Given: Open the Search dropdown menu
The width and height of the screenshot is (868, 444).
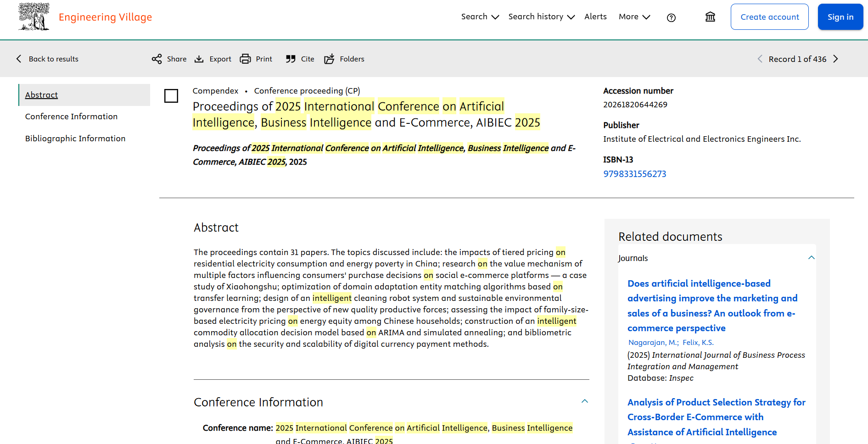Looking at the screenshot, I should tap(480, 17).
